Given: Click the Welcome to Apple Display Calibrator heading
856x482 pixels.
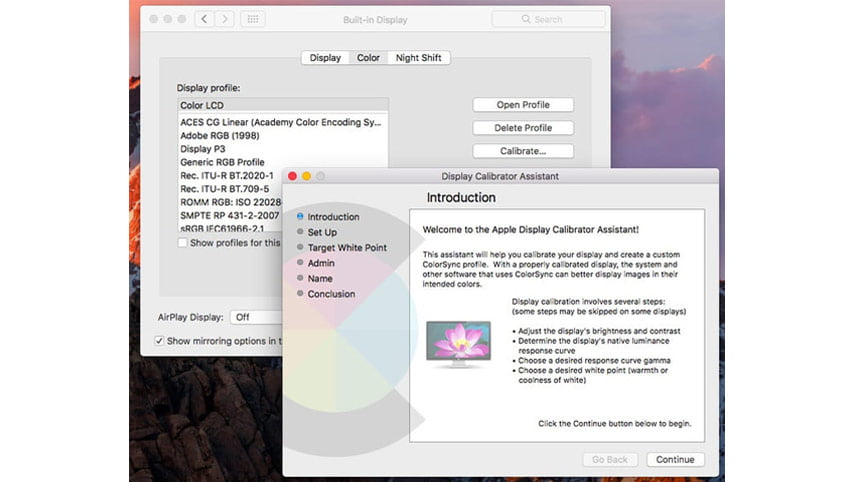Looking at the screenshot, I should point(531,230).
